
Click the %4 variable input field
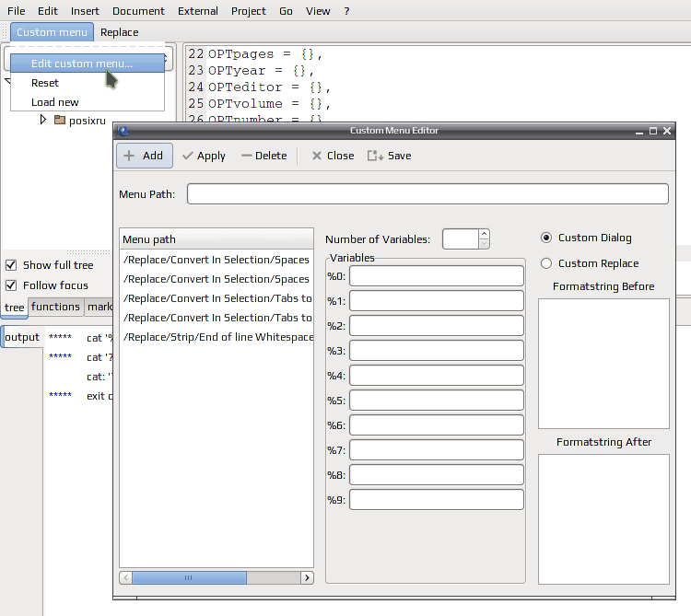click(x=437, y=376)
